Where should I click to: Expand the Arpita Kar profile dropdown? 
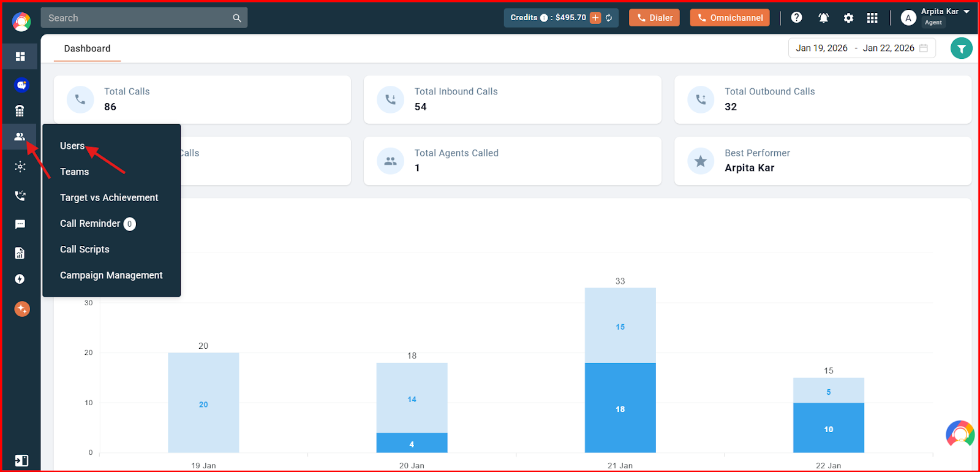point(967,12)
